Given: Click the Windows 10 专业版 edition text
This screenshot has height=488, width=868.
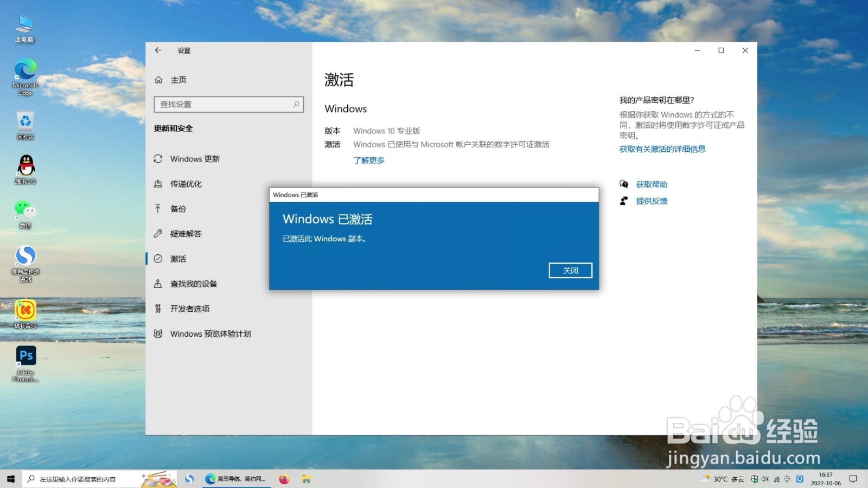Looking at the screenshot, I should pos(387,131).
